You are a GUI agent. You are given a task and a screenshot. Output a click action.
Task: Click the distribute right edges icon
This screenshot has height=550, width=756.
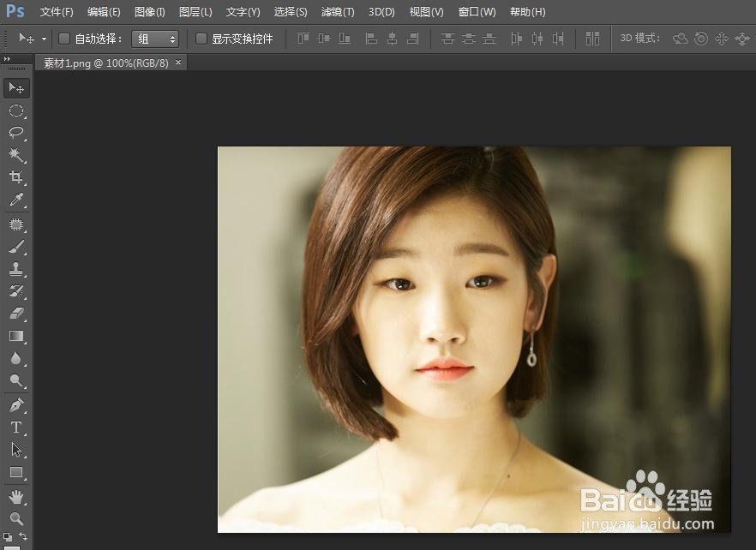pyautogui.click(x=558, y=38)
